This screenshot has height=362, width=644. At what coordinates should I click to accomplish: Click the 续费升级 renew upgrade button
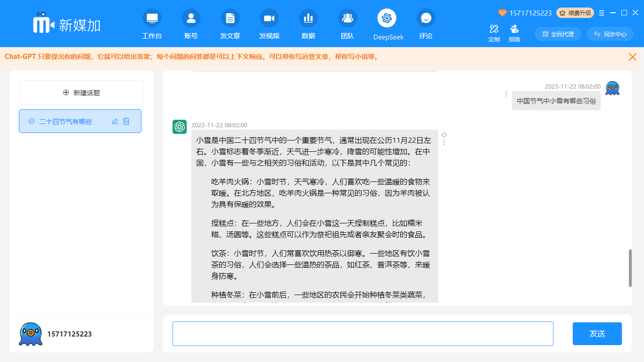(x=575, y=13)
